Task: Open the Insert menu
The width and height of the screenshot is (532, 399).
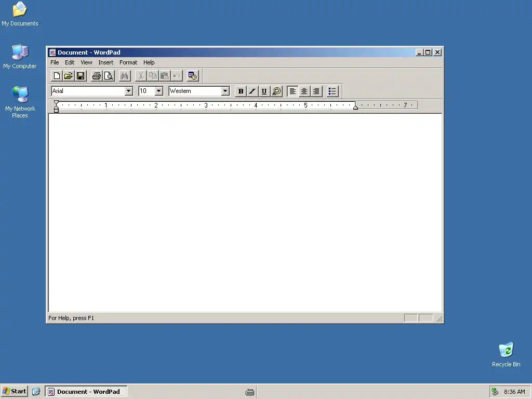Action: point(106,62)
